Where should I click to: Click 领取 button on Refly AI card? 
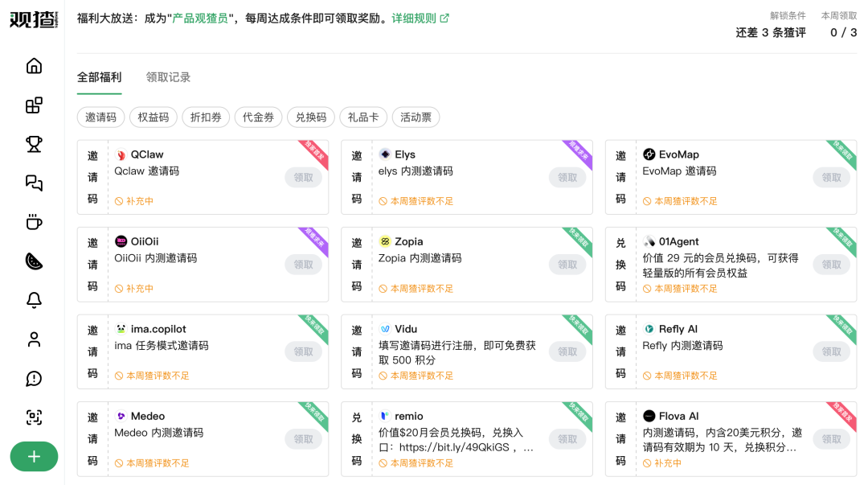pos(832,351)
